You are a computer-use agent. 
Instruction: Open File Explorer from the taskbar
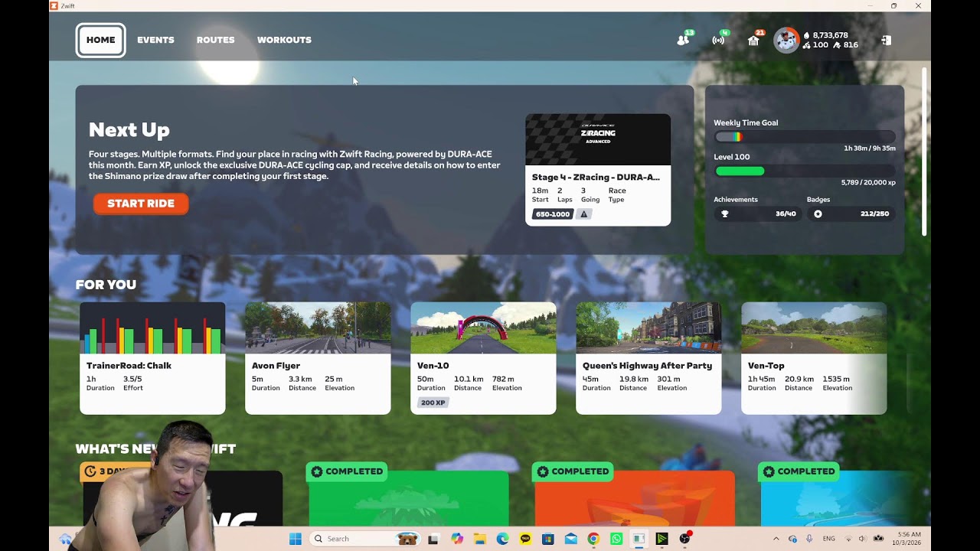[479, 539]
